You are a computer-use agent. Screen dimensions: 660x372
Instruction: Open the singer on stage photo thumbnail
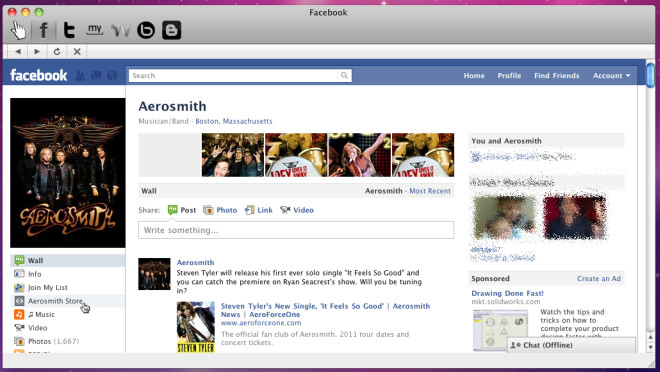click(359, 155)
